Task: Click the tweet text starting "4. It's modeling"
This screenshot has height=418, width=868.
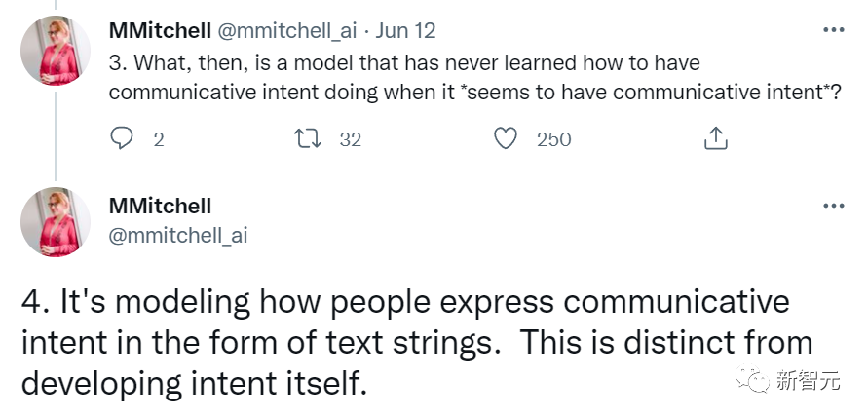Action: point(417,341)
